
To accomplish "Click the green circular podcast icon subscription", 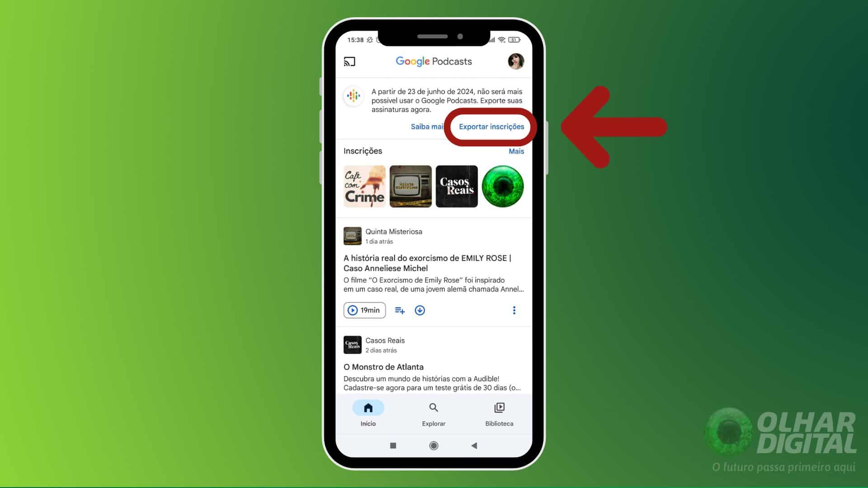I will (x=503, y=186).
